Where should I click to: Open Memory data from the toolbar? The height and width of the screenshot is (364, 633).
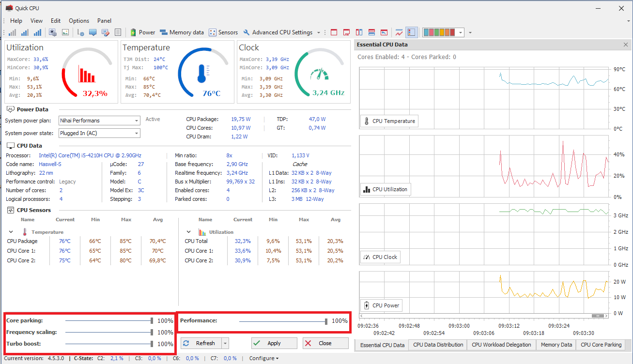click(x=182, y=32)
